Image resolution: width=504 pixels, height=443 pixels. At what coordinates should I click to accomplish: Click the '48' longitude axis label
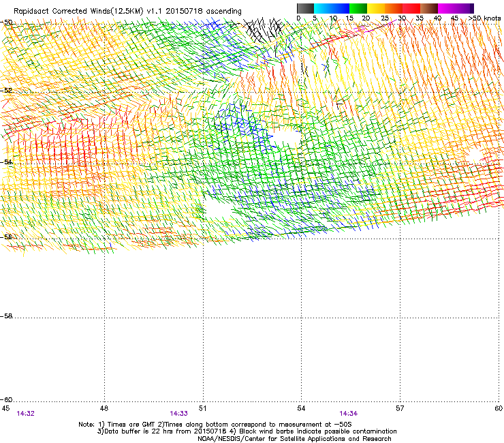(x=104, y=408)
